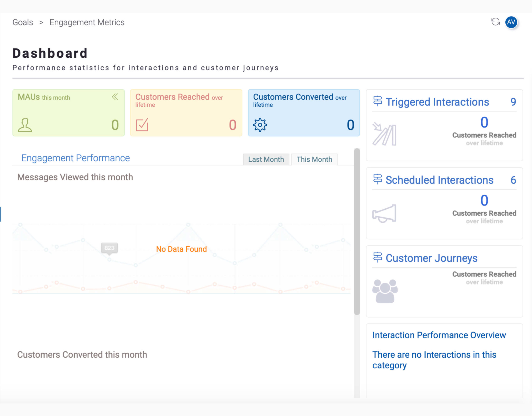Screen dimensions: 532x416
Task: Click Customers Converted this month label
Action: point(82,355)
